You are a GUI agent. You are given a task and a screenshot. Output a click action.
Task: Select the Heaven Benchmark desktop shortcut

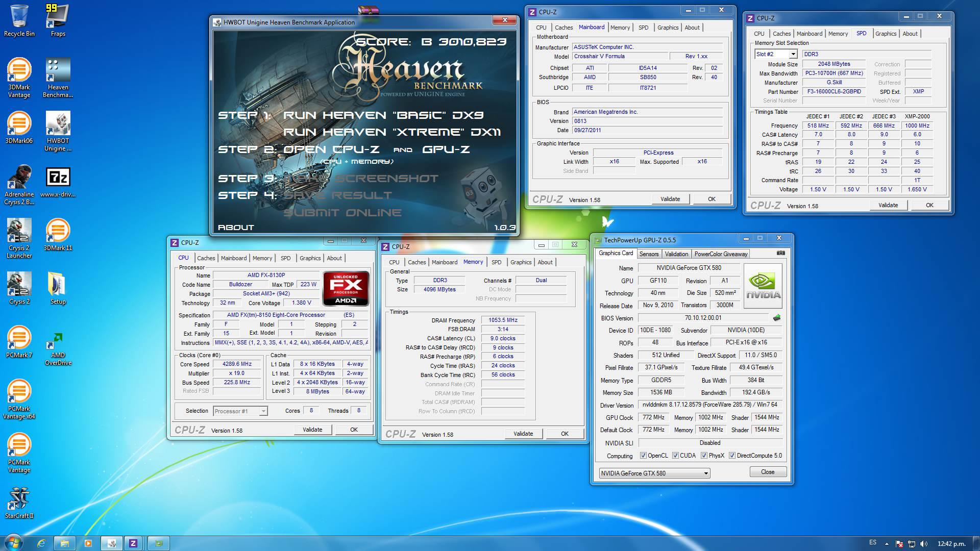(x=58, y=78)
